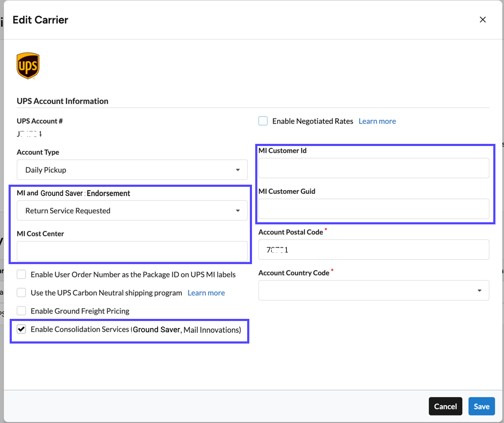The image size is (504, 423).
Task: Uncheck Enable Consolidation Services checkbox
Action: pyautogui.click(x=21, y=329)
